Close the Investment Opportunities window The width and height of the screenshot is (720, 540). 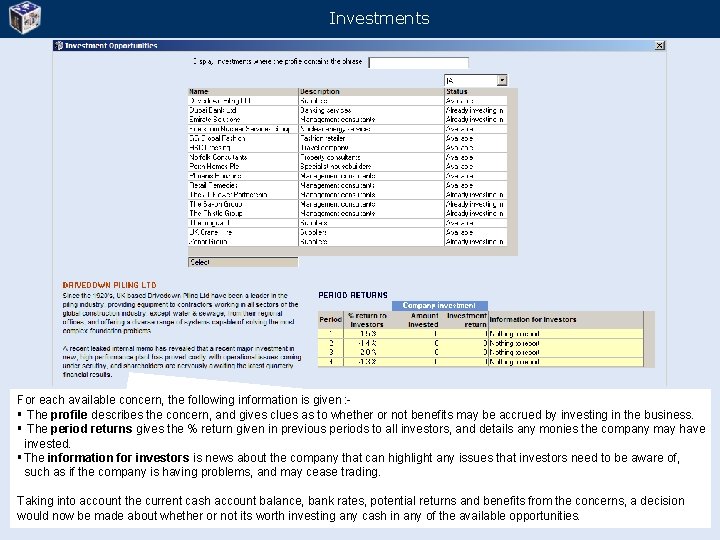[659, 45]
